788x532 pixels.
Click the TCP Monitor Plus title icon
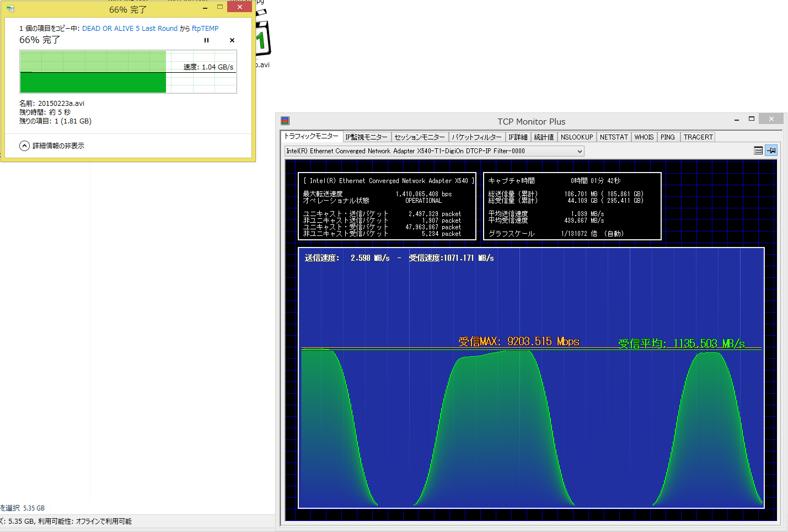285,121
